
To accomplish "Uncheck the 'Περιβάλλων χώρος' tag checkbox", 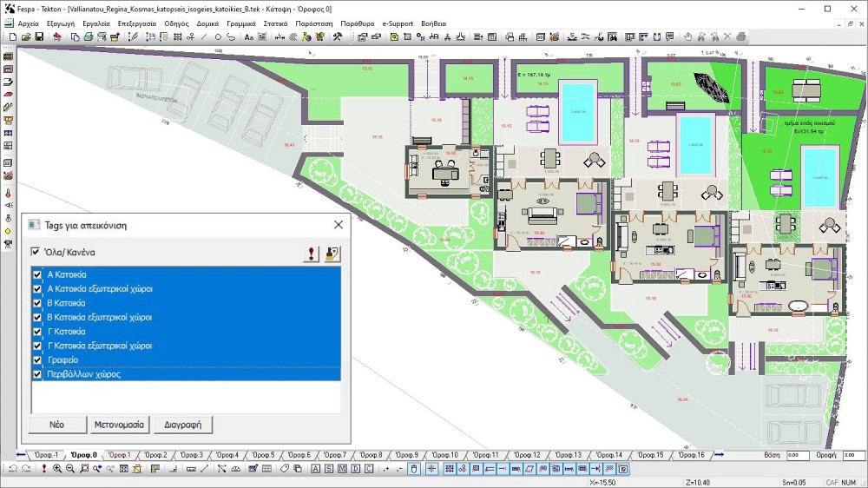I will tap(37, 374).
